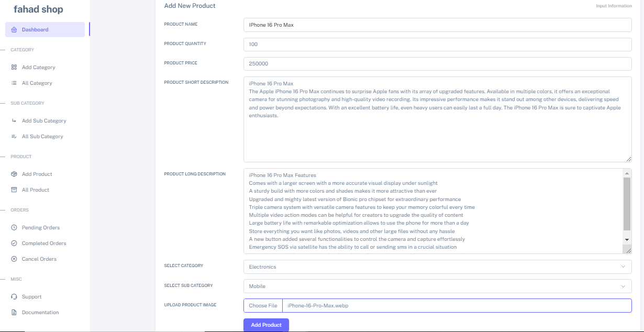Click the All Category list icon

coord(14,83)
